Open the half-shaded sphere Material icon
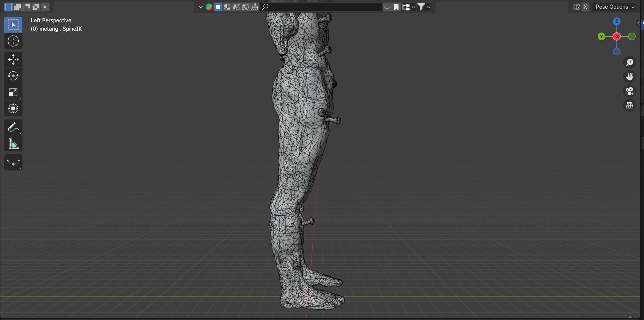This screenshot has height=320, width=644. (227, 7)
